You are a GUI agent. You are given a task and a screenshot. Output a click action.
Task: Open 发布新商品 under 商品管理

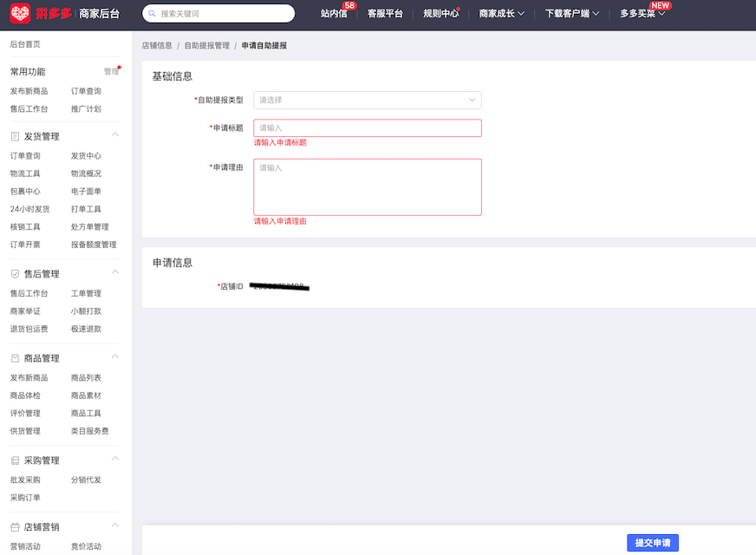(29, 378)
